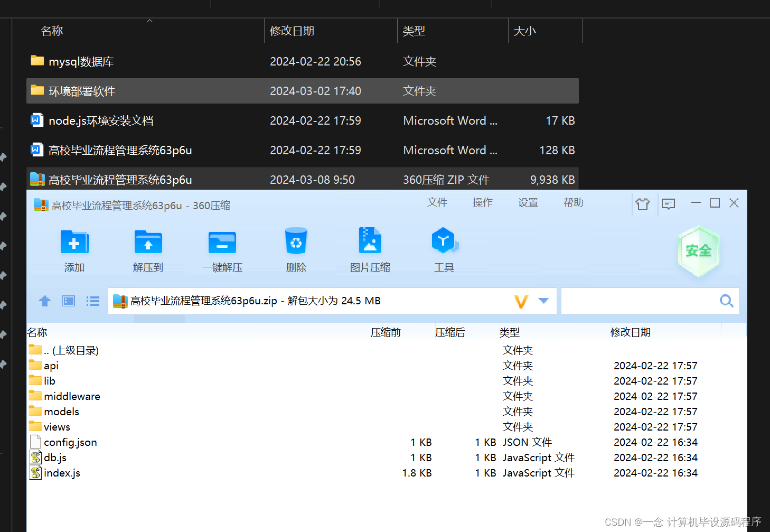
Task: Click the 安全 security shield badge
Action: click(x=698, y=251)
